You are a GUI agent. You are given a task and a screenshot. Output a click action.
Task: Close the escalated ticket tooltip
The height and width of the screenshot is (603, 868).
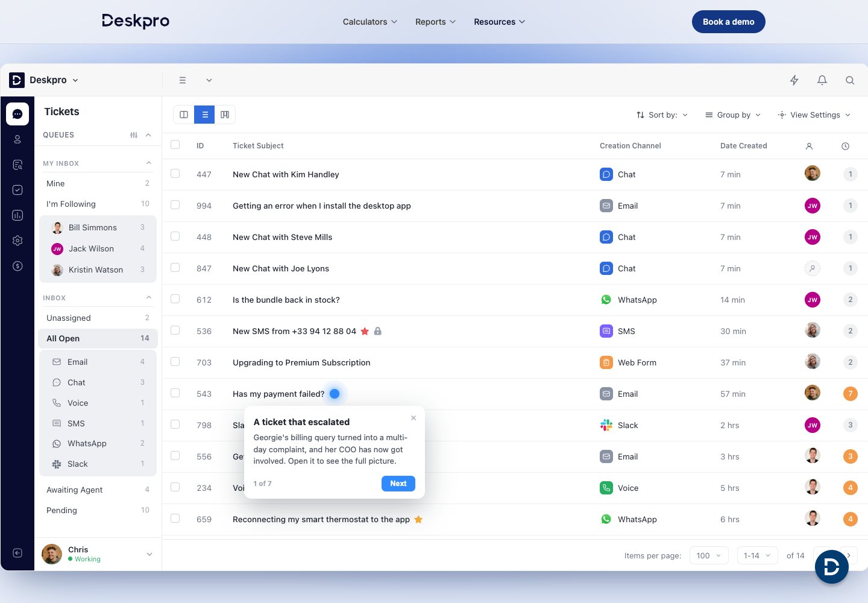414,418
